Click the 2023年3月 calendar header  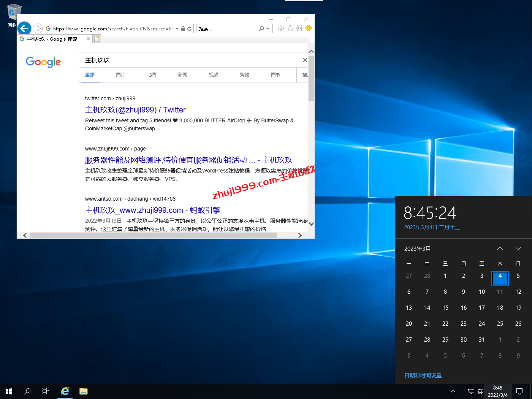pos(418,249)
